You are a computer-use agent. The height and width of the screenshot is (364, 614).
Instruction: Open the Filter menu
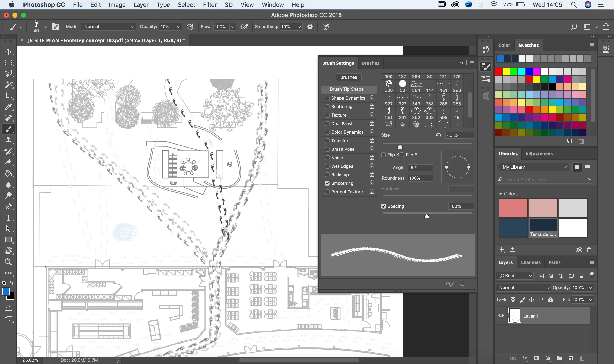pos(210,5)
